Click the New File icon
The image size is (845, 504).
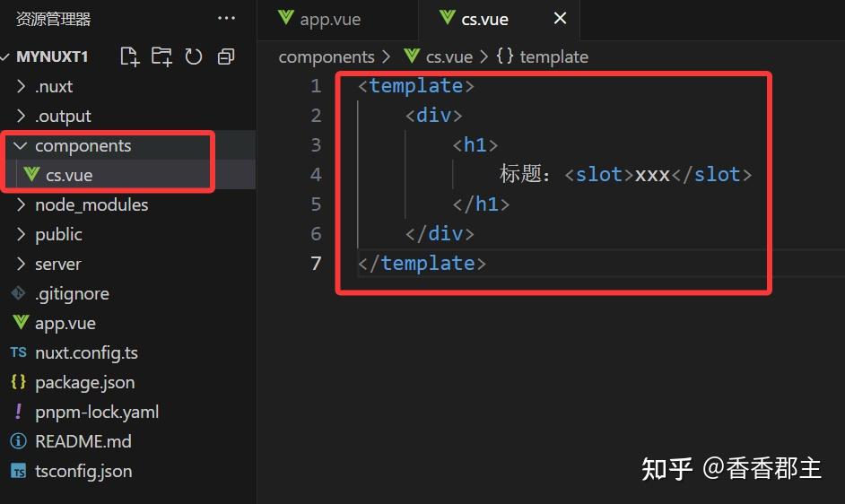click(129, 56)
